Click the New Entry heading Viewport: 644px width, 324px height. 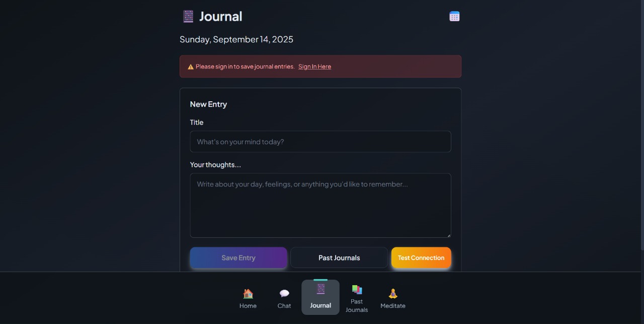[208, 104]
